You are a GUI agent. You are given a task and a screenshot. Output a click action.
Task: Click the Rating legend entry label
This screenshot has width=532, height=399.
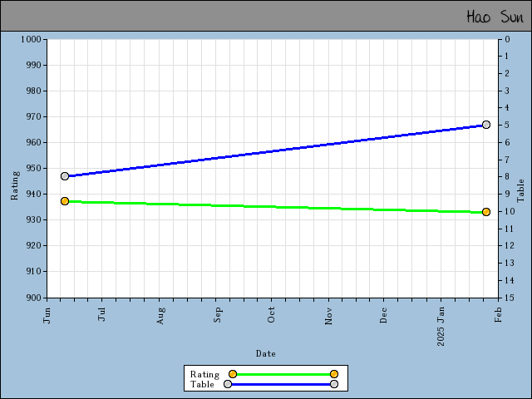click(204, 374)
